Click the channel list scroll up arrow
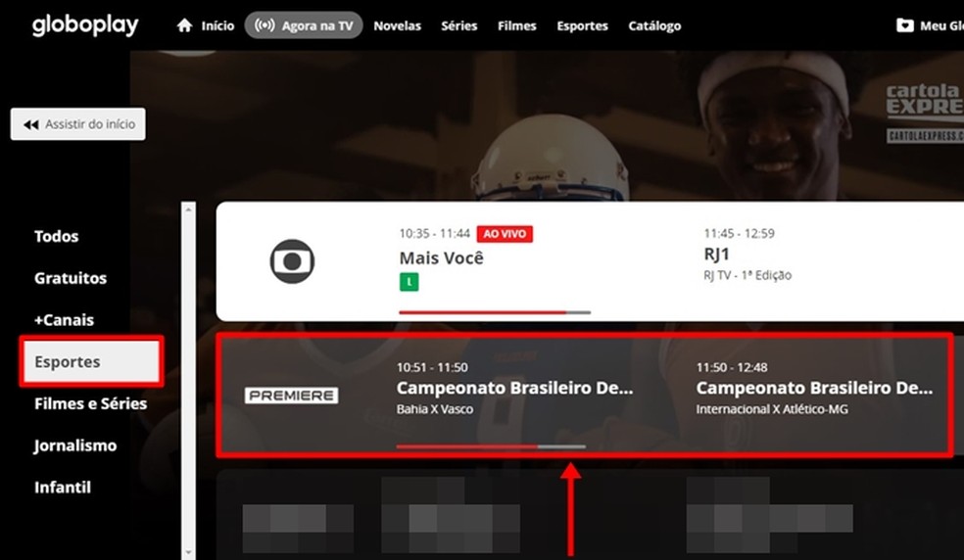964x560 pixels. (188, 210)
